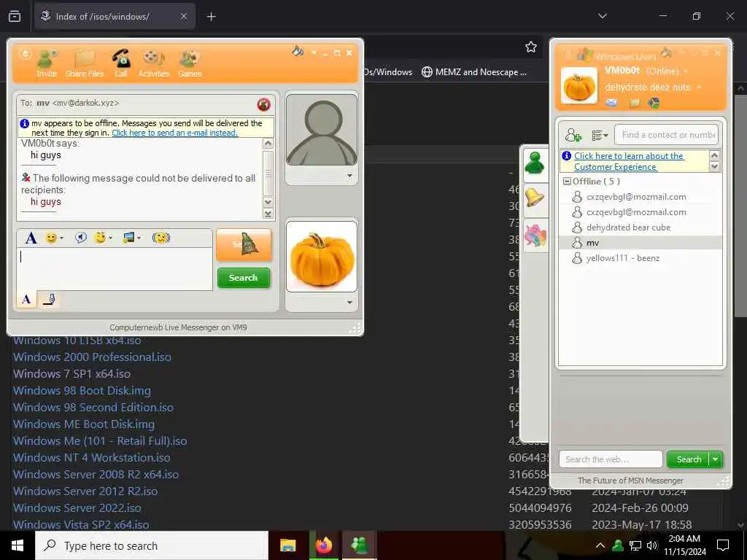Image resolution: width=747 pixels, height=560 pixels.
Task: Open the chat window menu dropdown arrow
Action: pos(314,52)
